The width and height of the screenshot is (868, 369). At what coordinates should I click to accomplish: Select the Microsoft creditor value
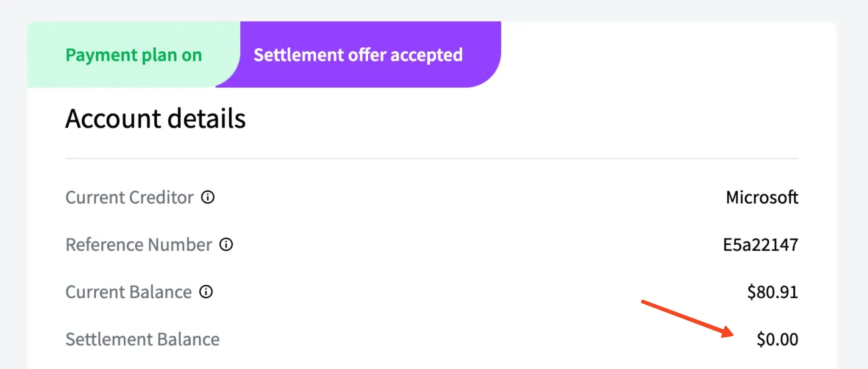point(762,197)
